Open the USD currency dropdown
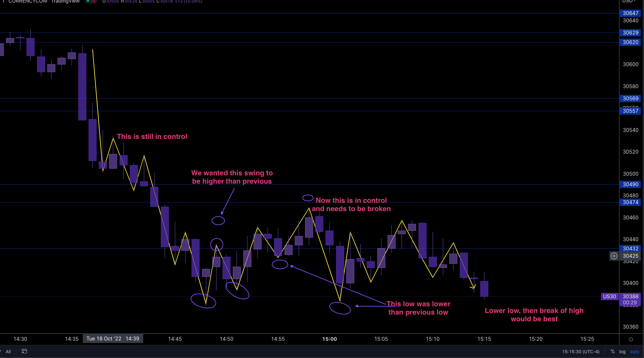Image resolution: width=644 pixels, height=358 pixels. pyautogui.click(x=628, y=2)
